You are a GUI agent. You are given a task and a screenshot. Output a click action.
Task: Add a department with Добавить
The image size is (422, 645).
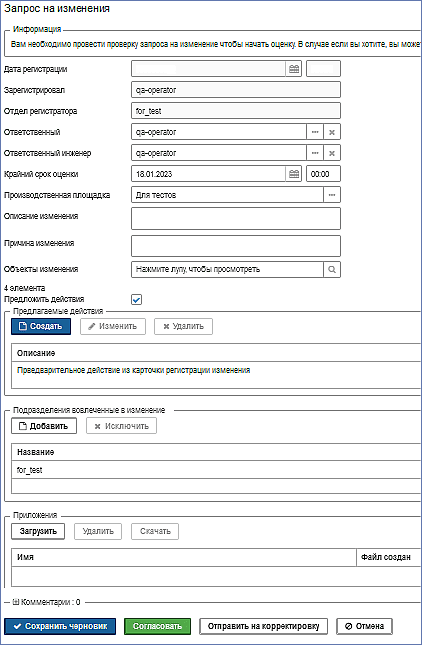coord(44,426)
